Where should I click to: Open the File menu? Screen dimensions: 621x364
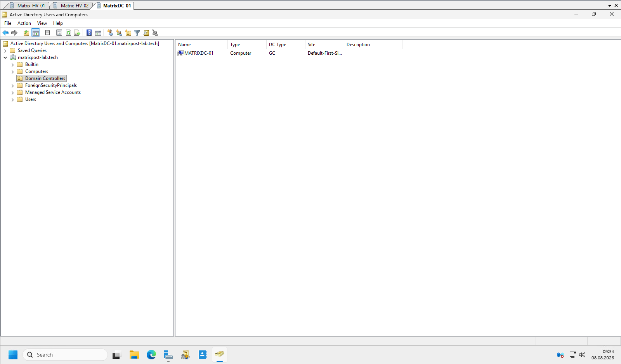8,23
